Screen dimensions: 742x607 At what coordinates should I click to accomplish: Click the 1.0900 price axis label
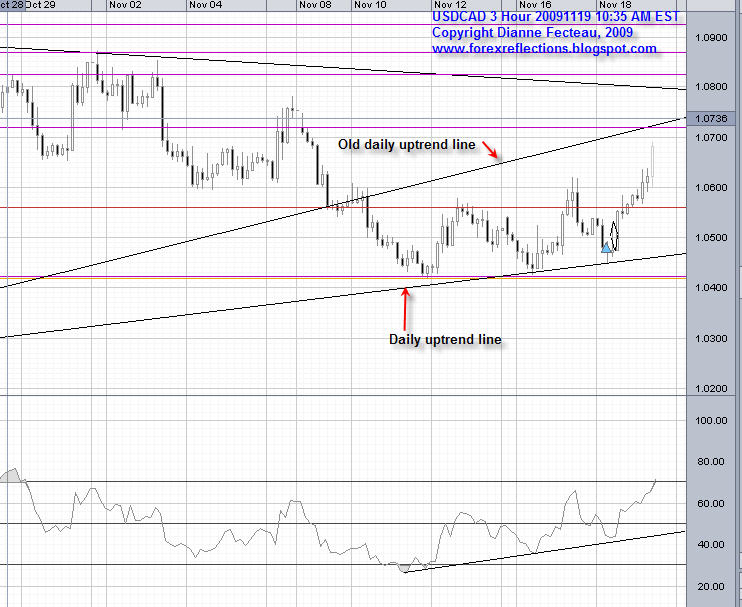(x=711, y=37)
